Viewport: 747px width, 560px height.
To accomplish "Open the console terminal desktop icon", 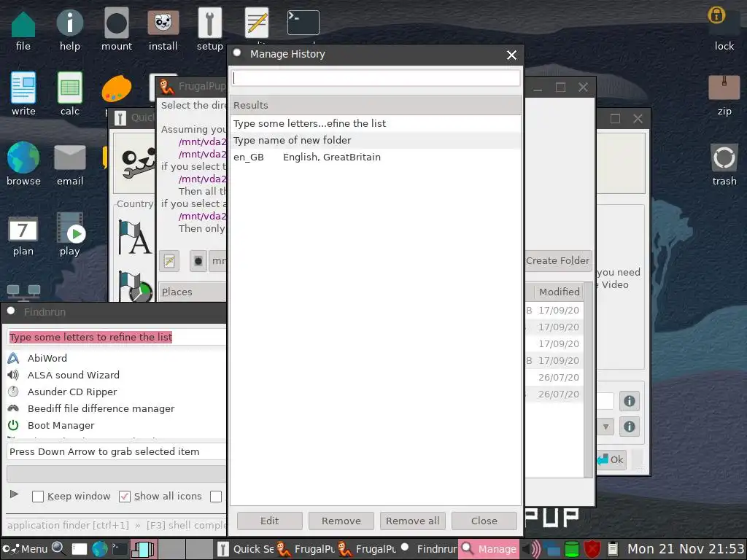I will click(x=303, y=23).
